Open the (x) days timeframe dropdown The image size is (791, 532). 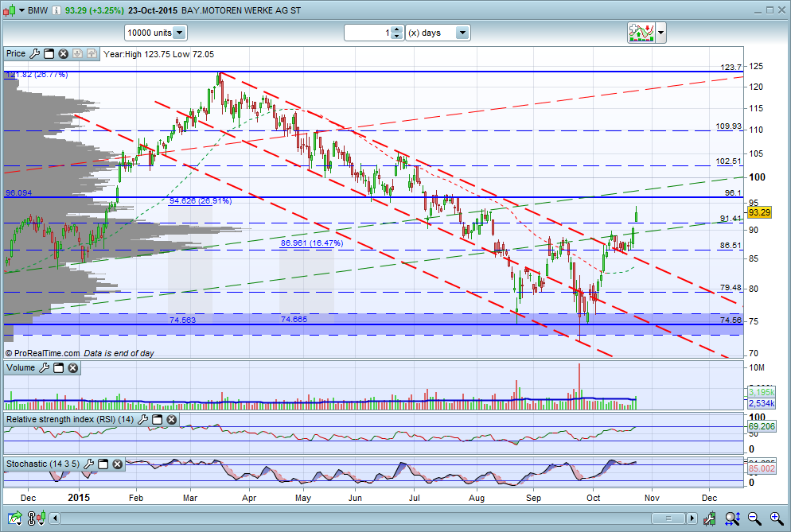tap(462, 33)
